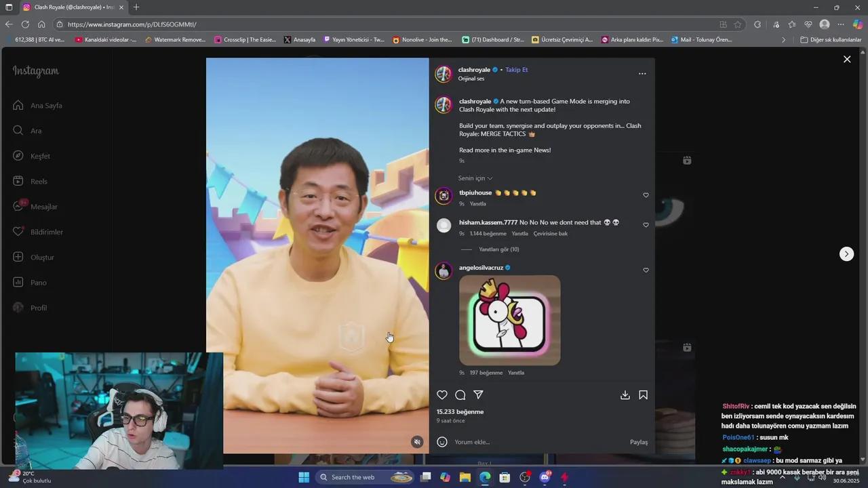Viewport: 868px width, 488px height.
Task: Open angelosilvacruz chicken sticker image
Action: 510,320
